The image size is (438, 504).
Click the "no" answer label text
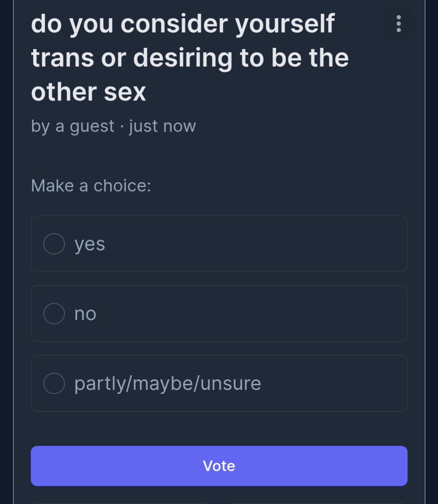click(x=85, y=314)
